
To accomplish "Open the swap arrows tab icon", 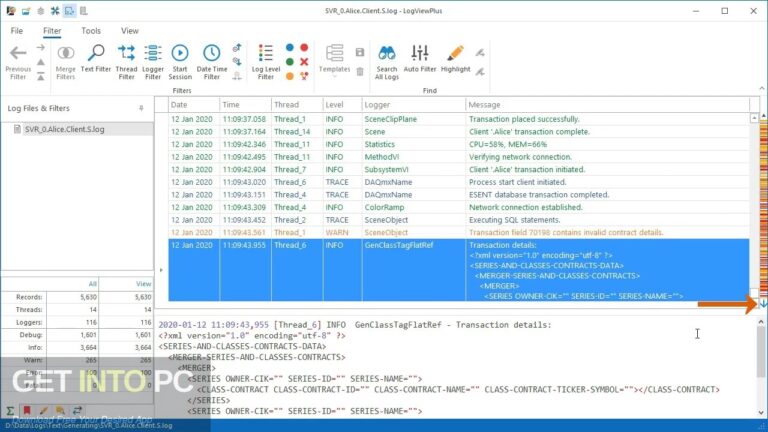I will tap(77, 410).
